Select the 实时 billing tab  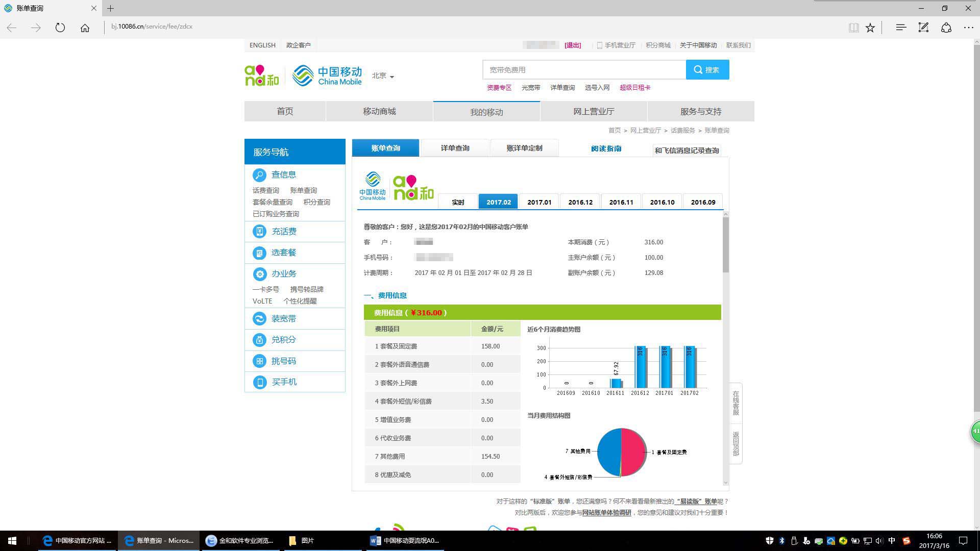(458, 202)
